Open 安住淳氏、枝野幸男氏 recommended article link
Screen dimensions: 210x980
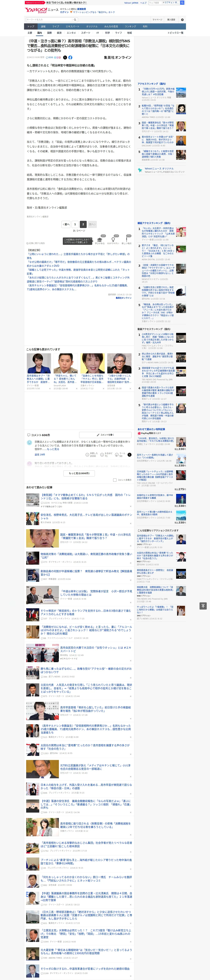pos(86,517)
